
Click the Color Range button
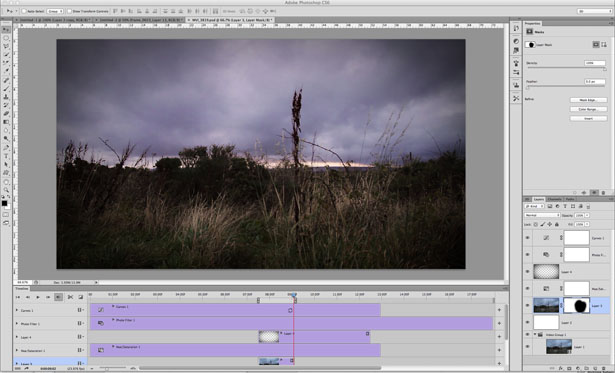[588, 109]
